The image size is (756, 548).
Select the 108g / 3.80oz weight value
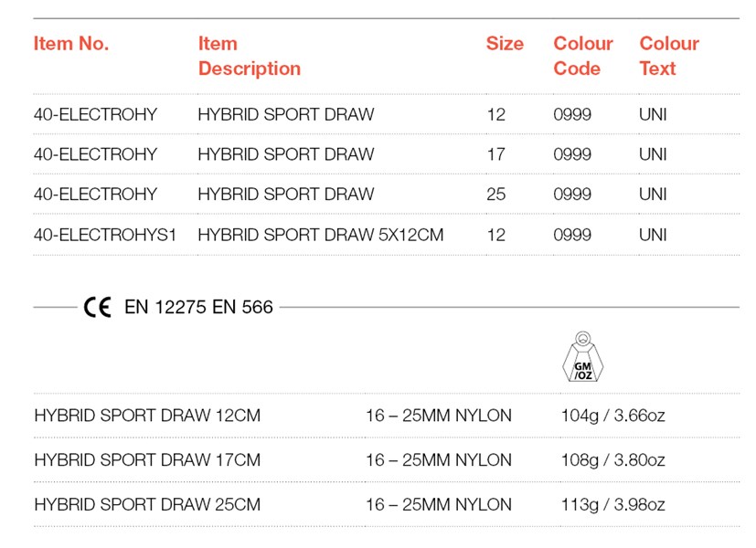pos(612,460)
